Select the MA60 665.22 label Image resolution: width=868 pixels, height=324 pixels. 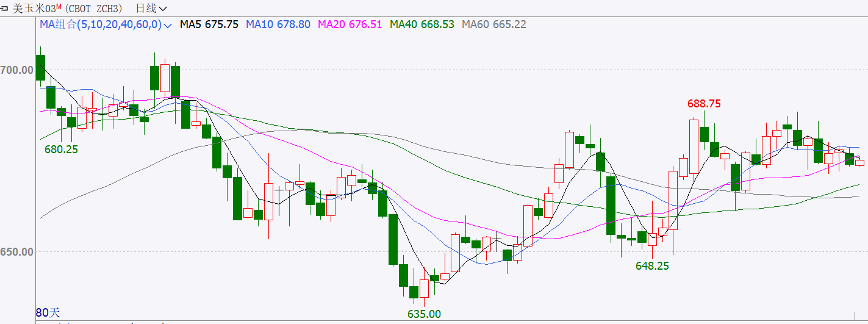click(x=494, y=25)
